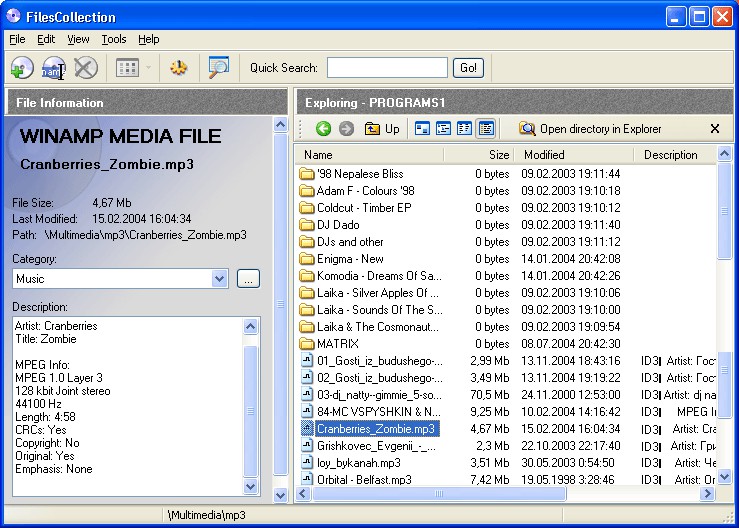Go back with the green arrow

coord(323,129)
